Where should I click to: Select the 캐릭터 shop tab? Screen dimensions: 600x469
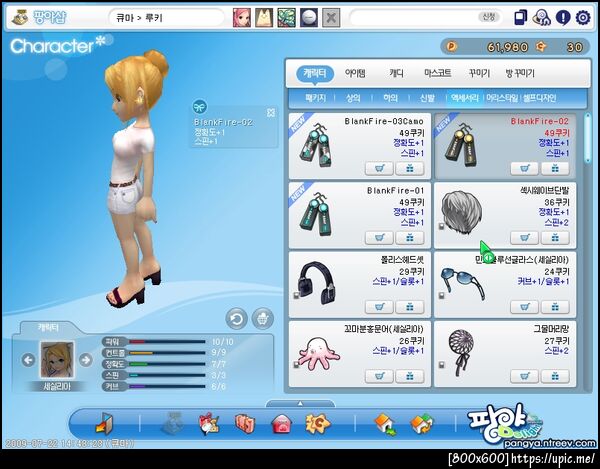315,73
